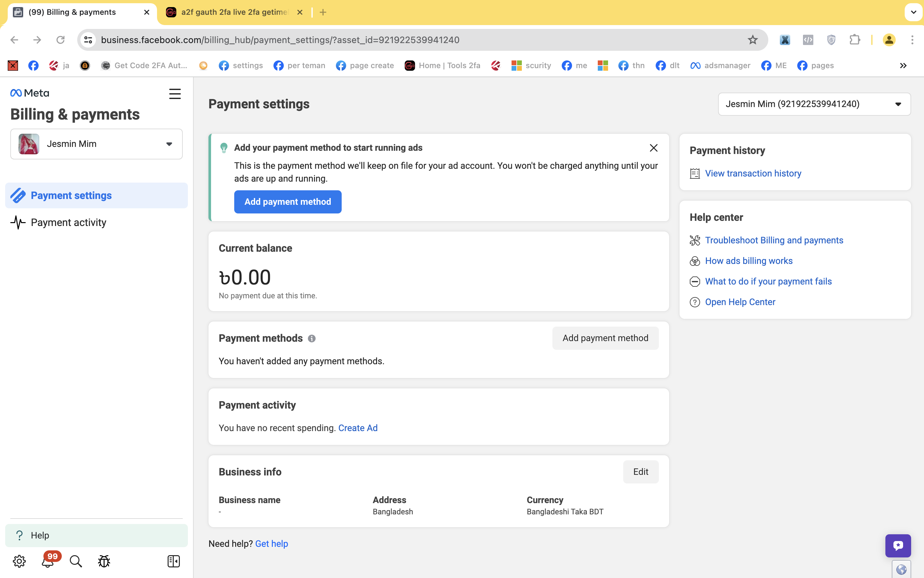This screenshot has height=578, width=924.
Task: Open Troubleshoot Billing and payments link
Action: click(x=774, y=240)
